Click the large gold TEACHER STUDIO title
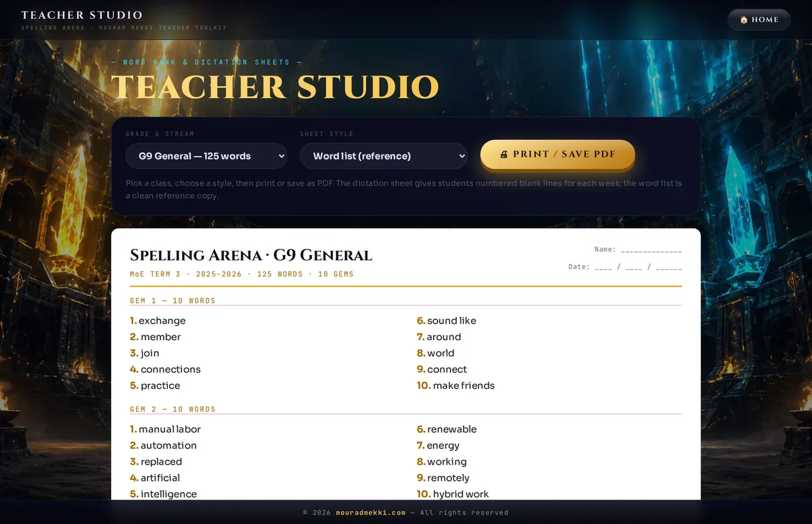 tap(275, 87)
